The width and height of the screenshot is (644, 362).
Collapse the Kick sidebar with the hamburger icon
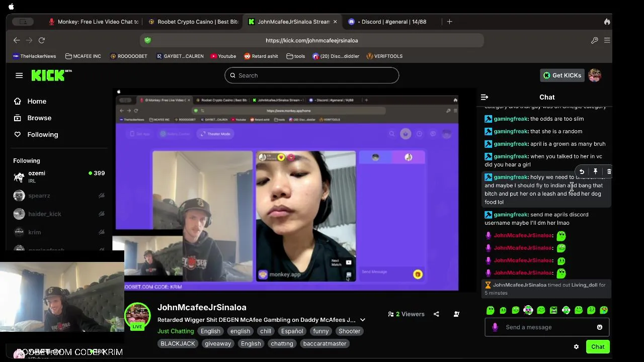click(x=19, y=75)
